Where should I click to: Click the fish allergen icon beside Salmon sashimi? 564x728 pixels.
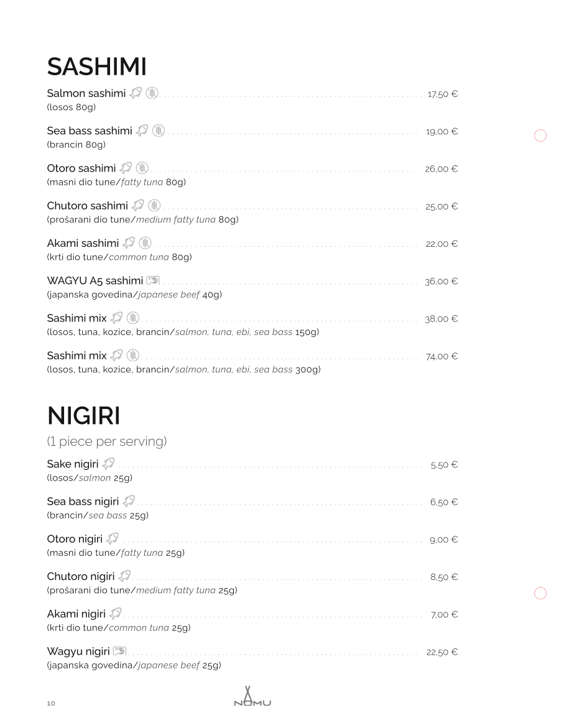(x=136, y=93)
